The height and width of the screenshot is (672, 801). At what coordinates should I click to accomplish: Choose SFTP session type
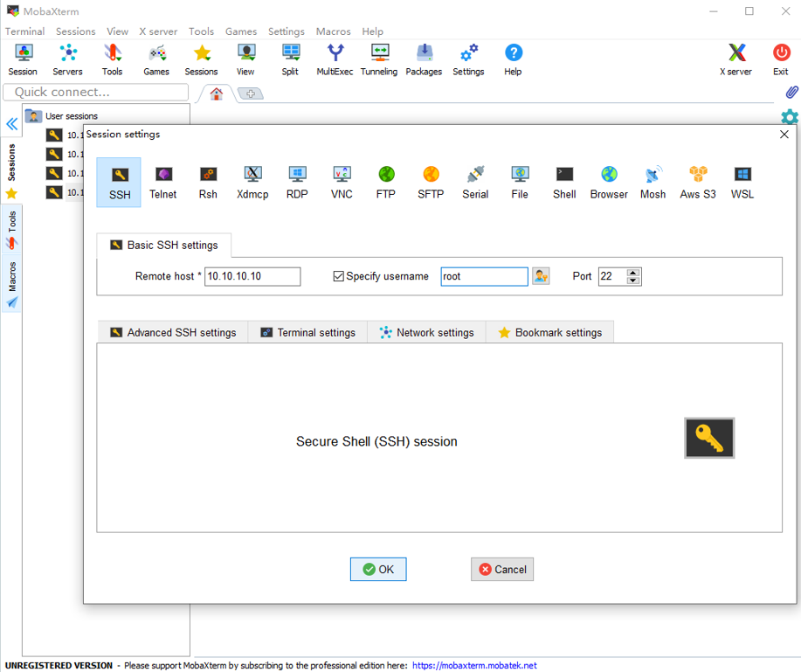431,183
